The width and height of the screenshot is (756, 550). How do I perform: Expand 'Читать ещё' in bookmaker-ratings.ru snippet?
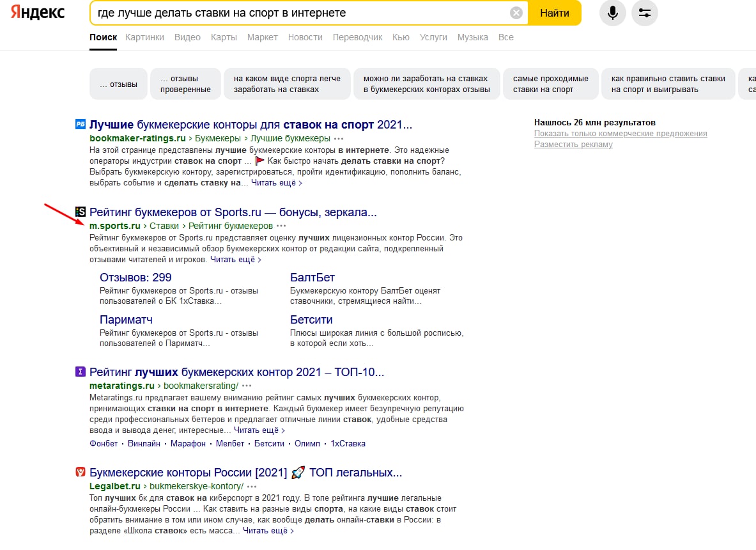point(276,183)
